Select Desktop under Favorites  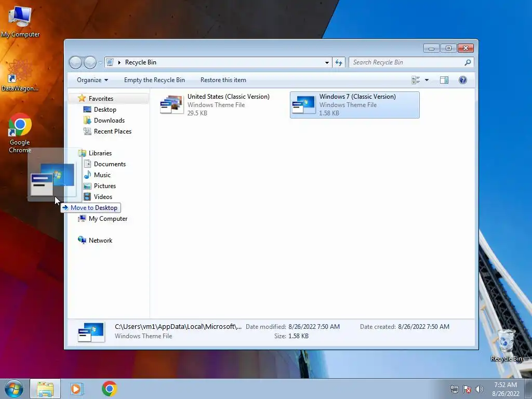pyautogui.click(x=105, y=110)
